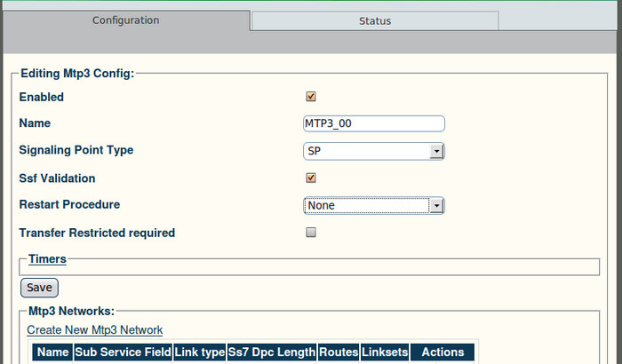Click the Name field containing MTP3_00
Viewport: 622px width, 364px height.
pyautogui.click(x=374, y=123)
